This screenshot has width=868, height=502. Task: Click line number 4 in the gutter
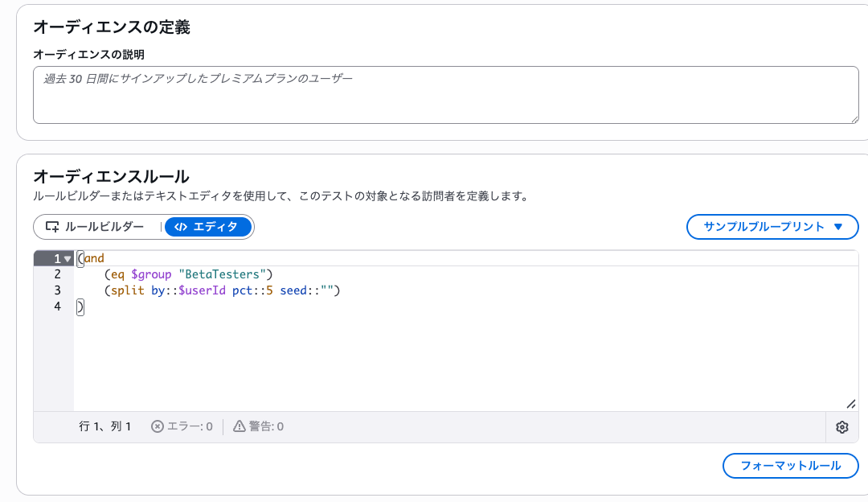point(58,307)
